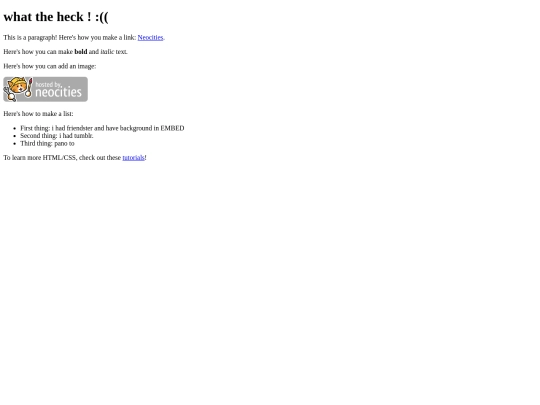
Task: Click the 'Here's how to make a list:' text
Action: coord(38,114)
